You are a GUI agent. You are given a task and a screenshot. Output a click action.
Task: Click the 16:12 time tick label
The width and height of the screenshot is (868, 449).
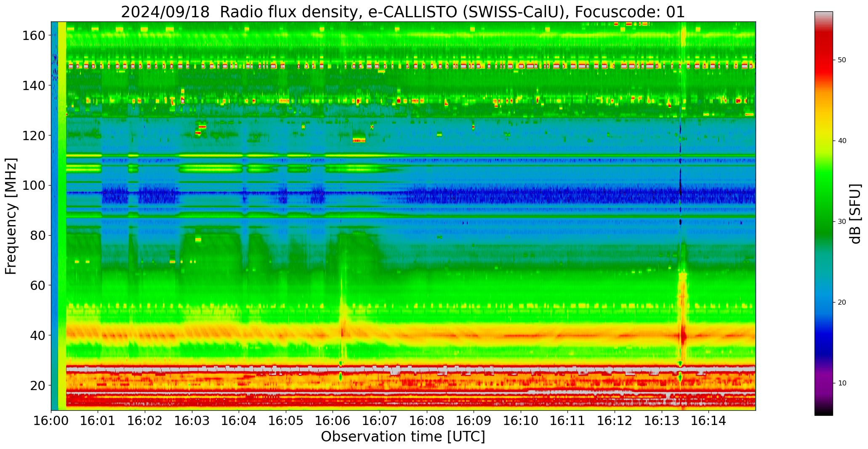(x=615, y=421)
